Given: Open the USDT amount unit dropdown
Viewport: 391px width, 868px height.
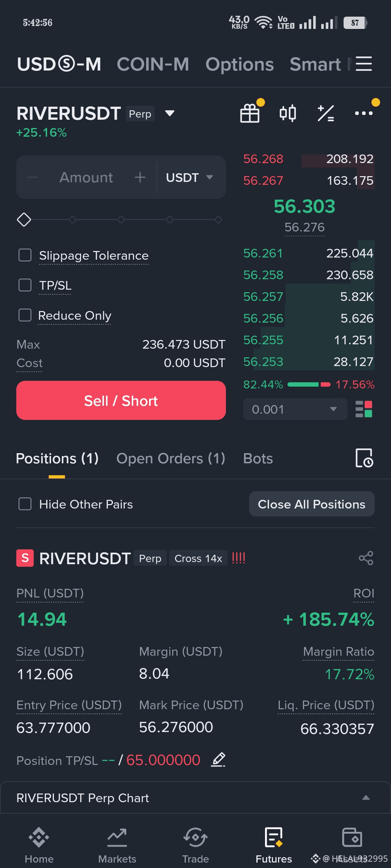Looking at the screenshot, I should tap(189, 178).
